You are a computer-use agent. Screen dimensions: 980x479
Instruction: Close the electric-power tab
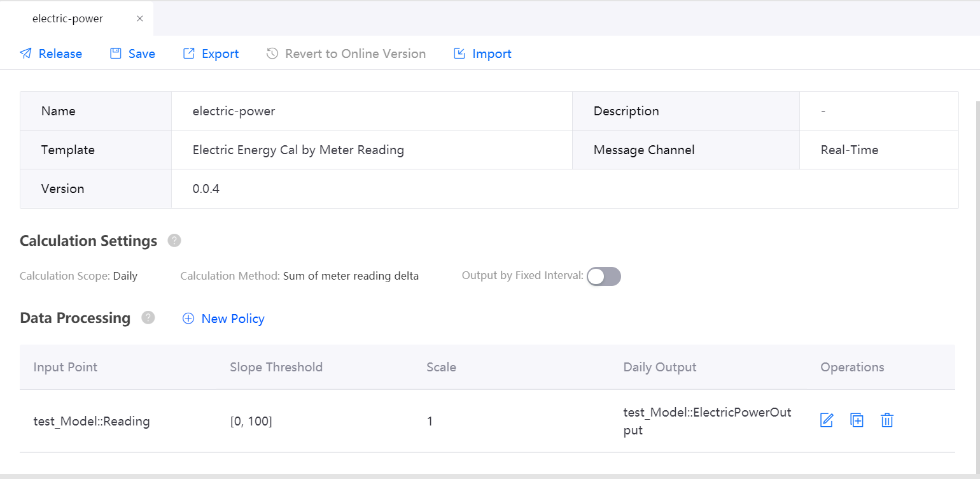[140, 18]
